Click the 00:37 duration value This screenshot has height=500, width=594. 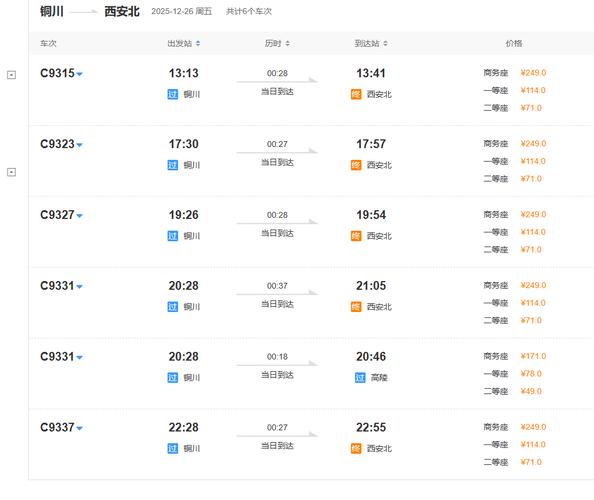click(277, 286)
